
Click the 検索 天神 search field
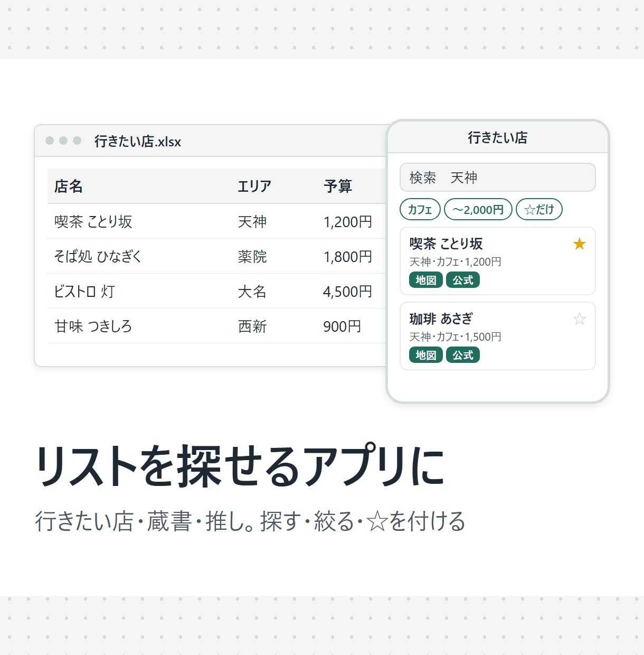click(498, 177)
